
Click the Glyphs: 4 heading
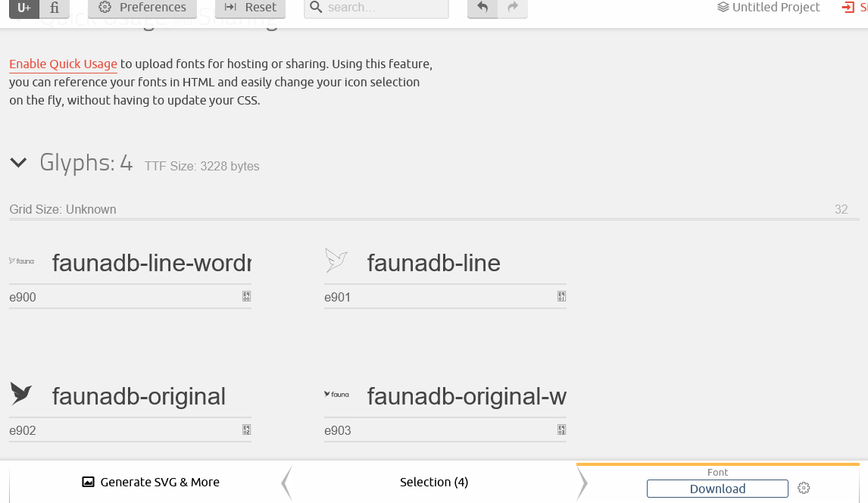[86, 163]
